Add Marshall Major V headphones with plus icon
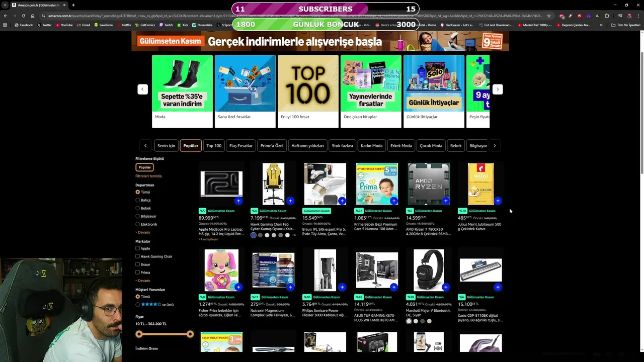 tap(446, 287)
